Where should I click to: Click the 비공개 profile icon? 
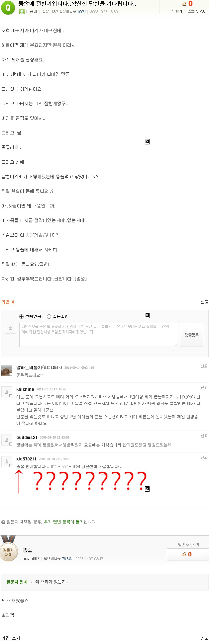coord(22,12)
